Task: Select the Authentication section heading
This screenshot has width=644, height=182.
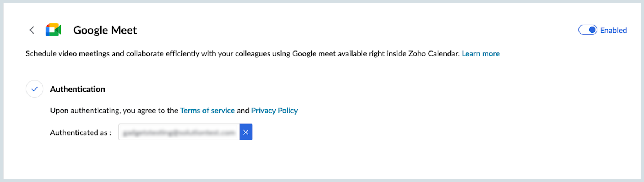Action: (77, 89)
